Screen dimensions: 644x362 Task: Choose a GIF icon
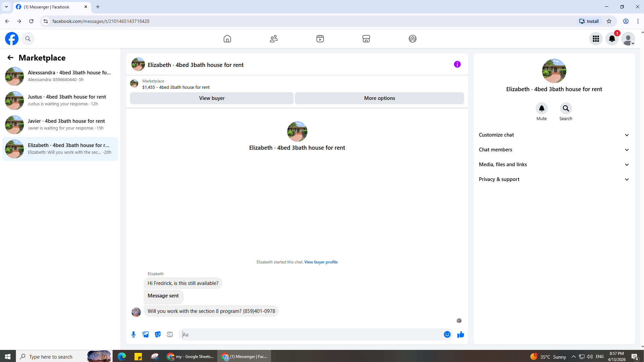tap(170, 334)
